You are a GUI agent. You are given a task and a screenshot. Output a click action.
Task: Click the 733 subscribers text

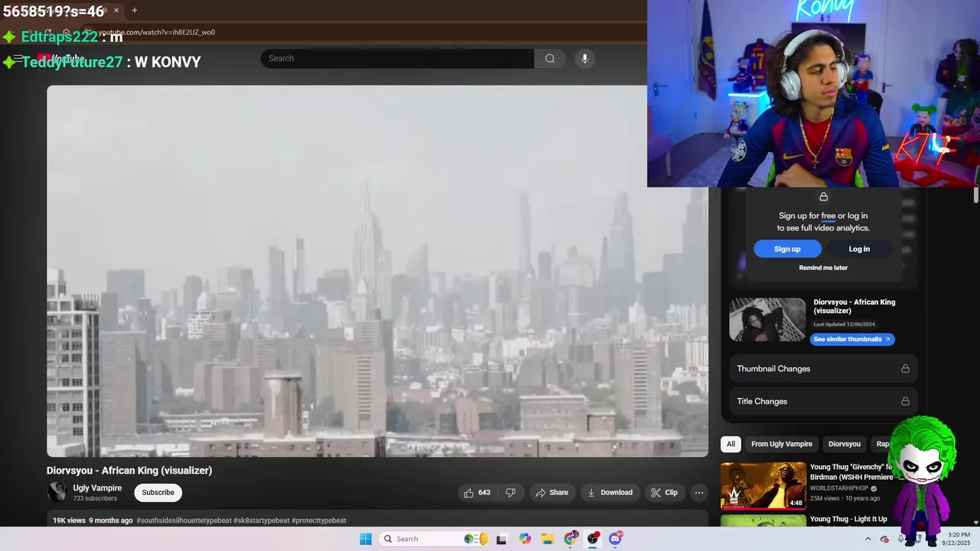click(95, 499)
